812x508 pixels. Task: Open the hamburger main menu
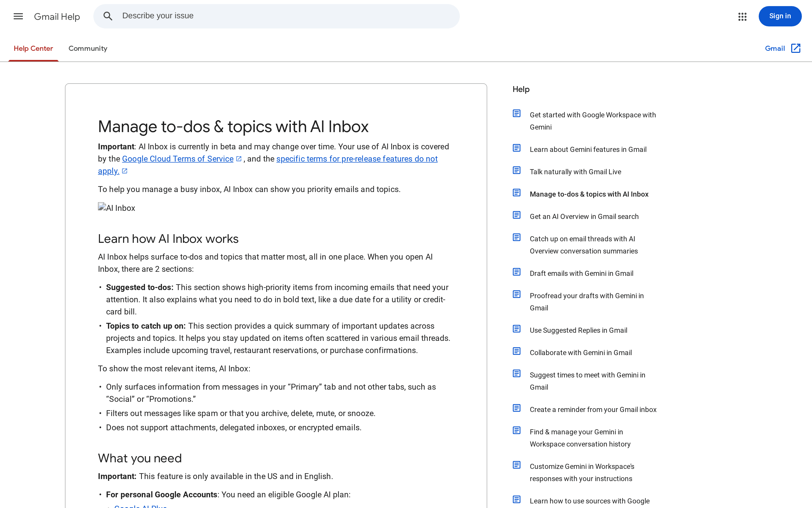click(x=18, y=16)
